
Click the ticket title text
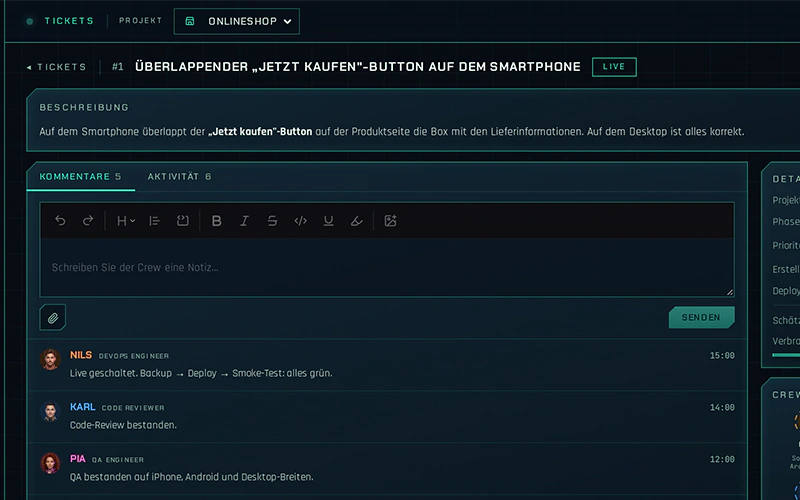click(x=358, y=67)
